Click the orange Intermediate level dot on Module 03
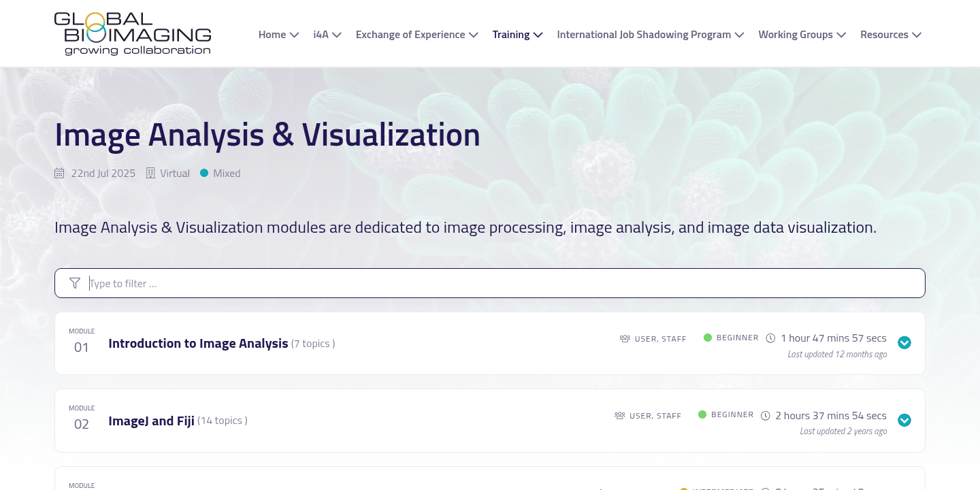Screen dimensions: 980x490 tap(683, 489)
